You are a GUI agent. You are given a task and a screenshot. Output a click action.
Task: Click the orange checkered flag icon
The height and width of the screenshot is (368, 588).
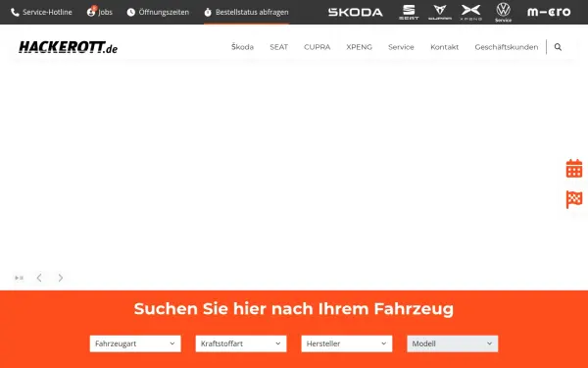click(x=574, y=199)
